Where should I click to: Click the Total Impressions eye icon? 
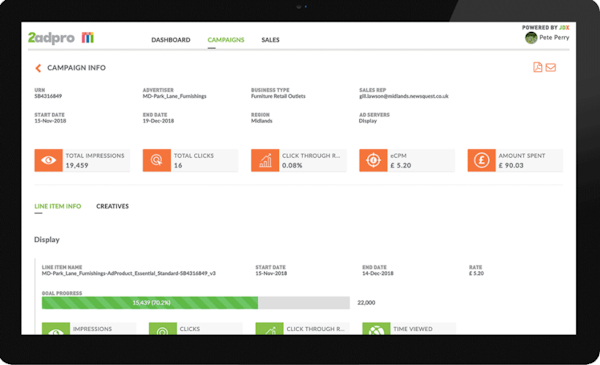(x=49, y=160)
